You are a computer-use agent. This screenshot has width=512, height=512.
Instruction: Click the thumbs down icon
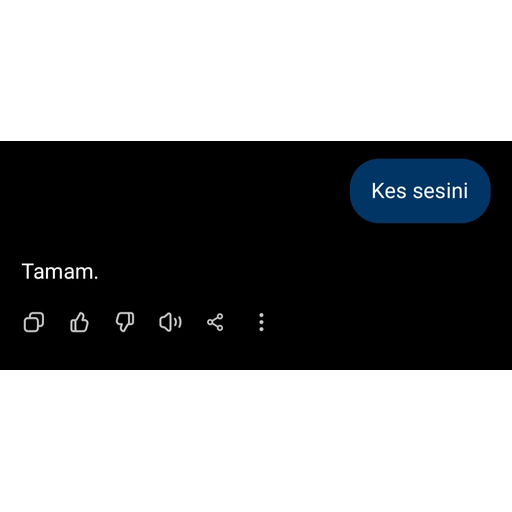pos(125,322)
